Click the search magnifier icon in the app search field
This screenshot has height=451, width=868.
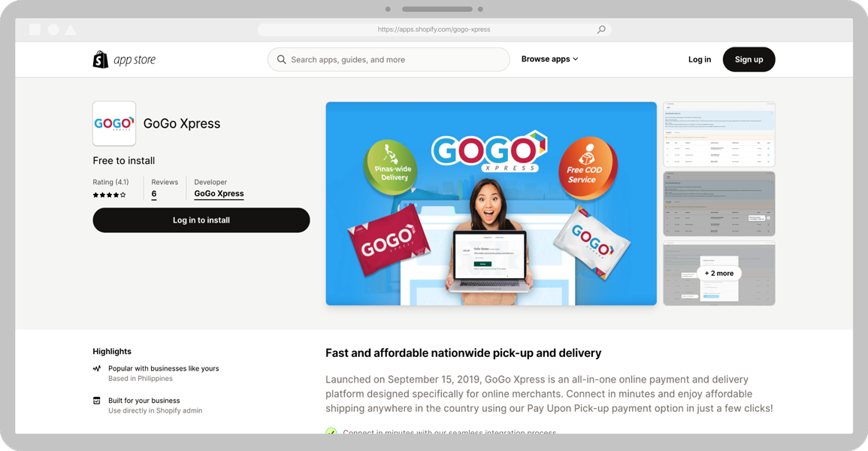point(281,59)
